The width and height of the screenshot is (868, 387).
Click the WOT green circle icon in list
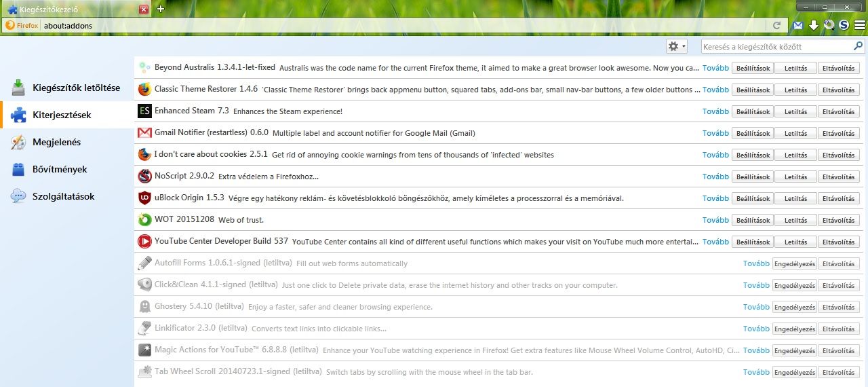(x=144, y=220)
